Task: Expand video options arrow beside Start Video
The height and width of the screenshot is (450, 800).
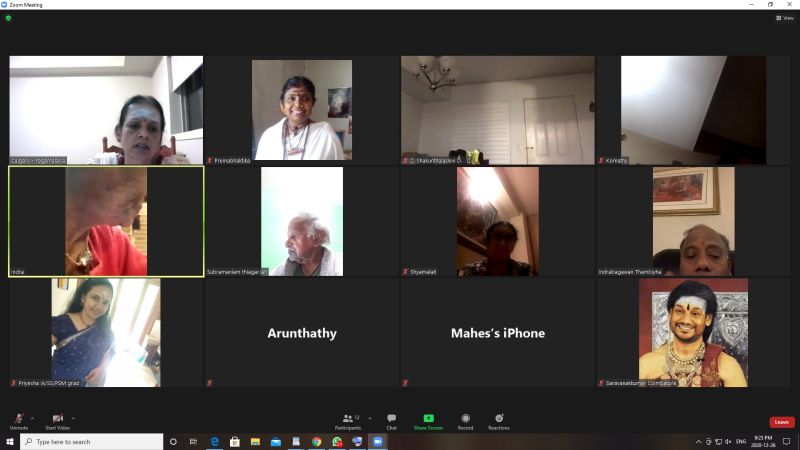Action: (74, 417)
